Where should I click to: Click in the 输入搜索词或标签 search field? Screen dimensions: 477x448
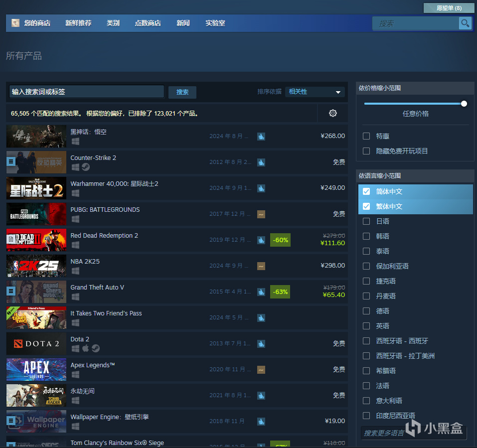point(87,92)
